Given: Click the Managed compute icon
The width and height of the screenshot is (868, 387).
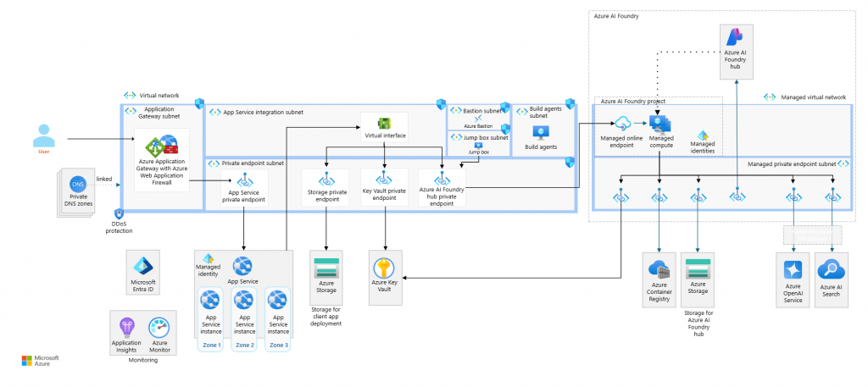Looking at the screenshot, I should coord(659,124).
